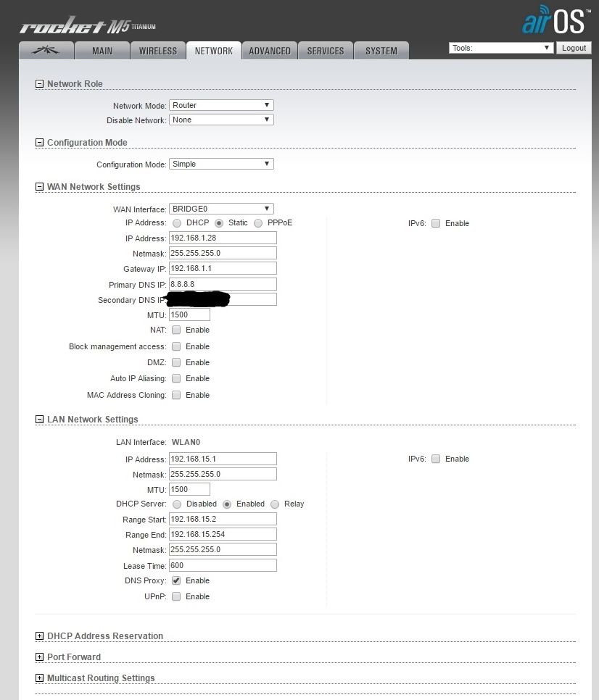The image size is (599, 700).
Task: Click the antenna icon tab
Action: [46, 50]
